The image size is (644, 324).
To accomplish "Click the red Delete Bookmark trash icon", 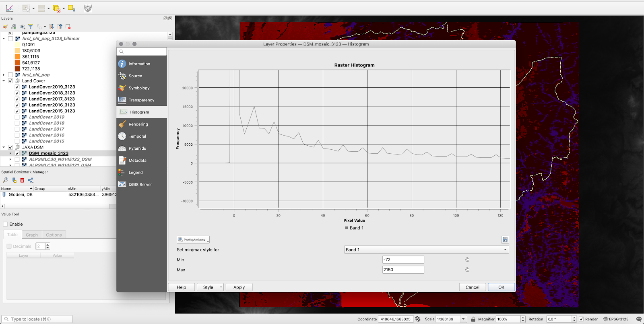I will click(x=22, y=180).
